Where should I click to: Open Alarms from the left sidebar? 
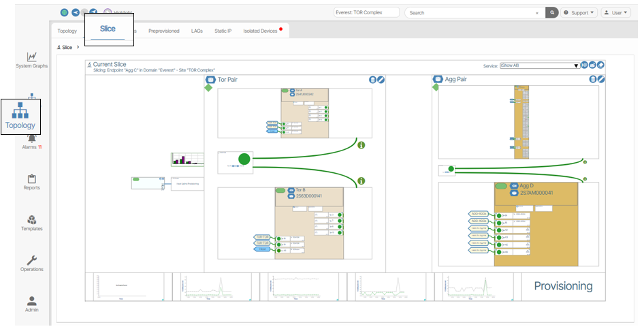coord(31,142)
